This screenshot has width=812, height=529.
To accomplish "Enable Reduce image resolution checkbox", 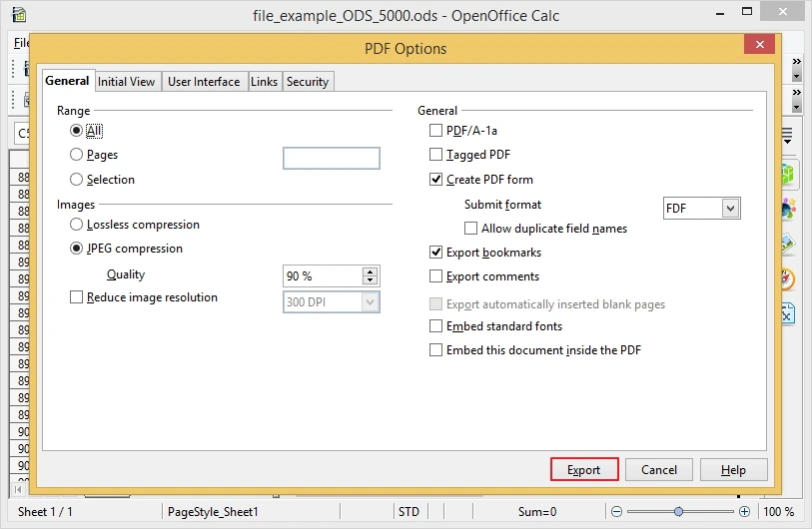I will tap(76, 297).
